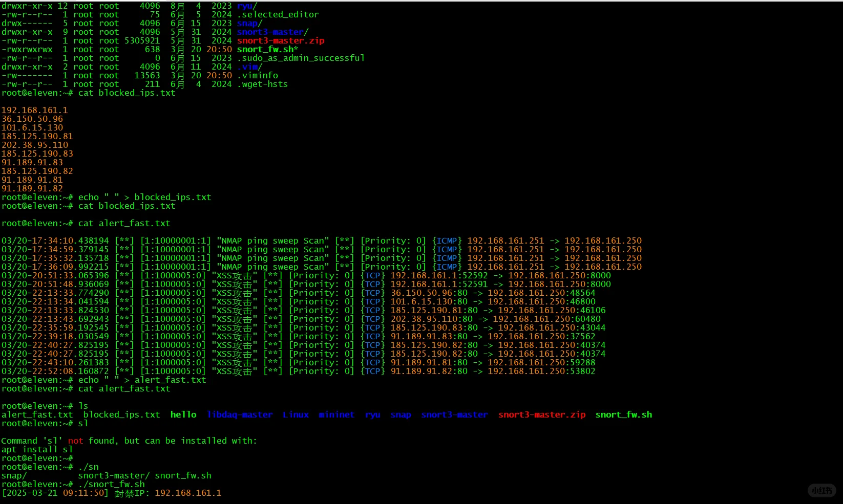Select blocked IP 185.125.190.83
Image resolution: width=843 pixels, height=504 pixels.
click(37, 154)
